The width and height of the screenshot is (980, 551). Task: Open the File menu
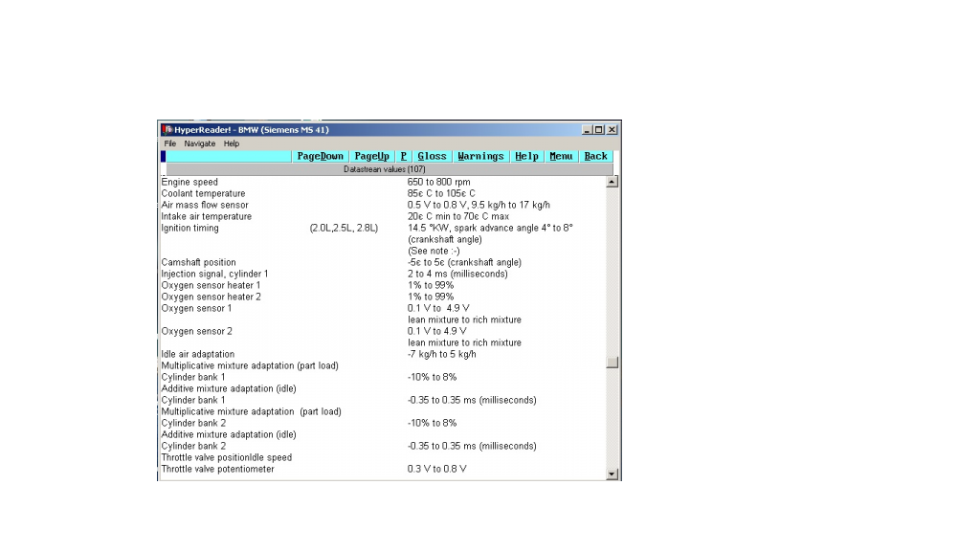pos(169,143)
